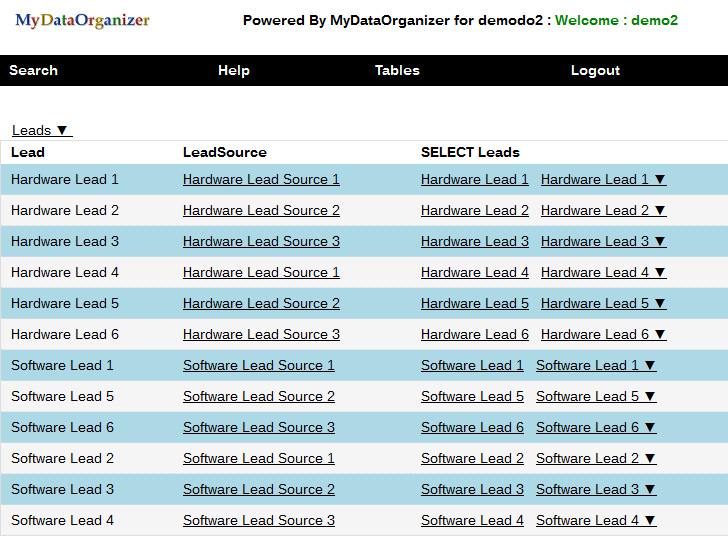Screen dimensions: 728x557
Task: Expand the Leads dropdown above the table
Action: coord(41,130)
